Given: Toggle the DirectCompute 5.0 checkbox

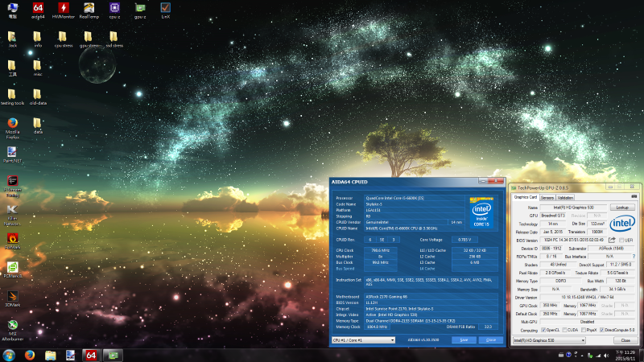Looking at the screenshot, I should [x=601, y=330].
